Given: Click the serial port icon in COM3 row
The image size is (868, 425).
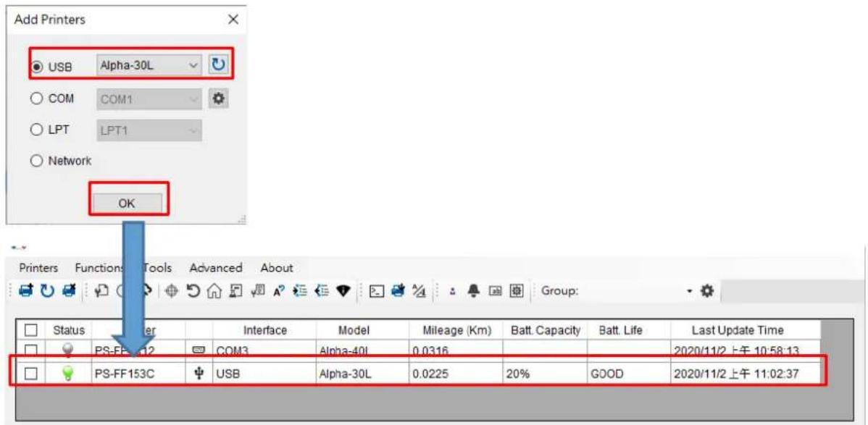Looking at the screenshot, I should click(x=199, y=350).
